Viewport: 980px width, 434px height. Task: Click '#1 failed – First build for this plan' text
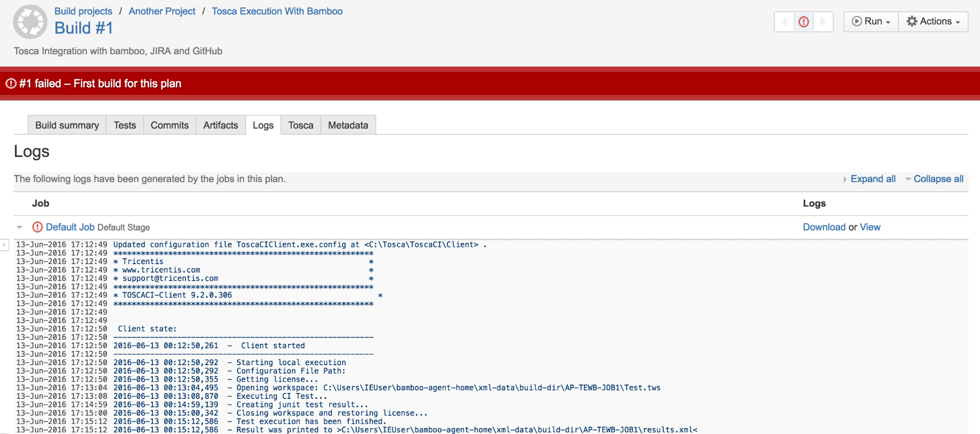tap(100, 84)
